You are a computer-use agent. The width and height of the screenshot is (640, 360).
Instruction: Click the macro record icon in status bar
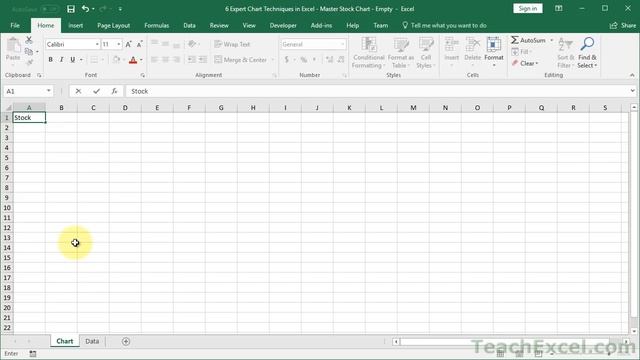coord(33,354)
